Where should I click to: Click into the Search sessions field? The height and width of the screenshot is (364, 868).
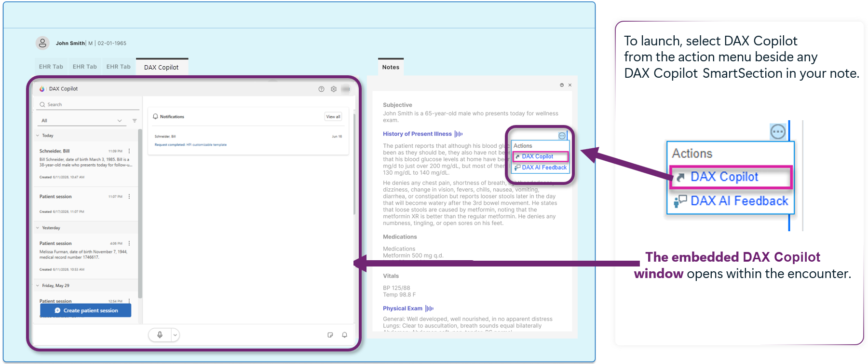[88, 104]
